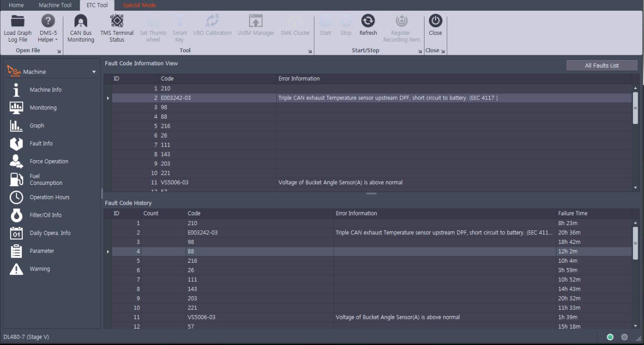
Task: Open the Load Graph Log File tool
Action: point(17,28)
